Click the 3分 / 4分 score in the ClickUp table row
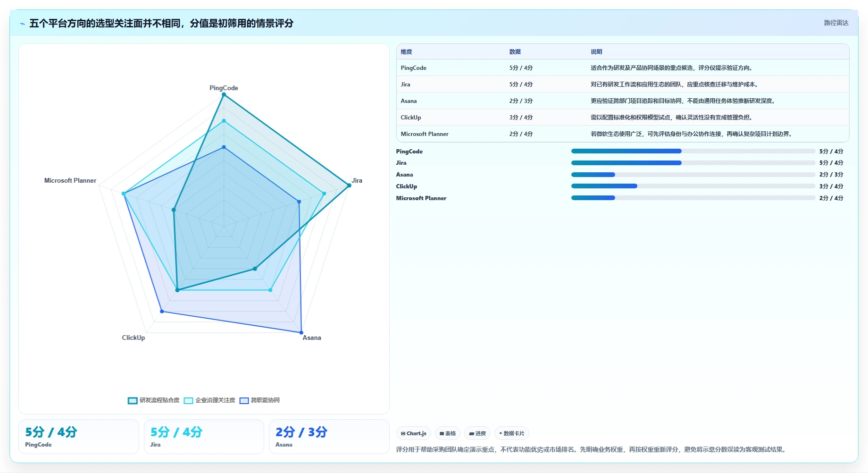 coord(521,118)
